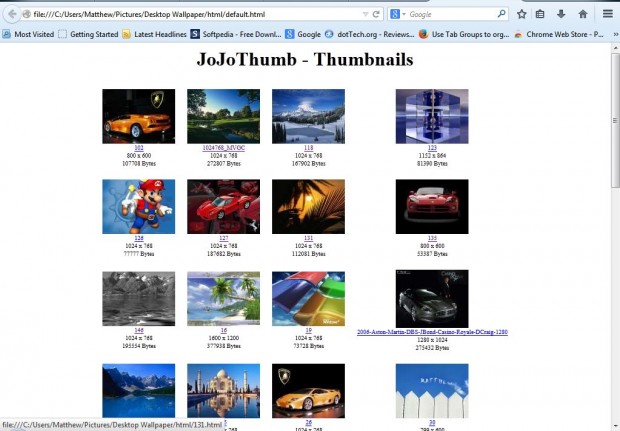620x431 pixels.
Task: Click the browser Back arrow button
Action: click(12, 14)
